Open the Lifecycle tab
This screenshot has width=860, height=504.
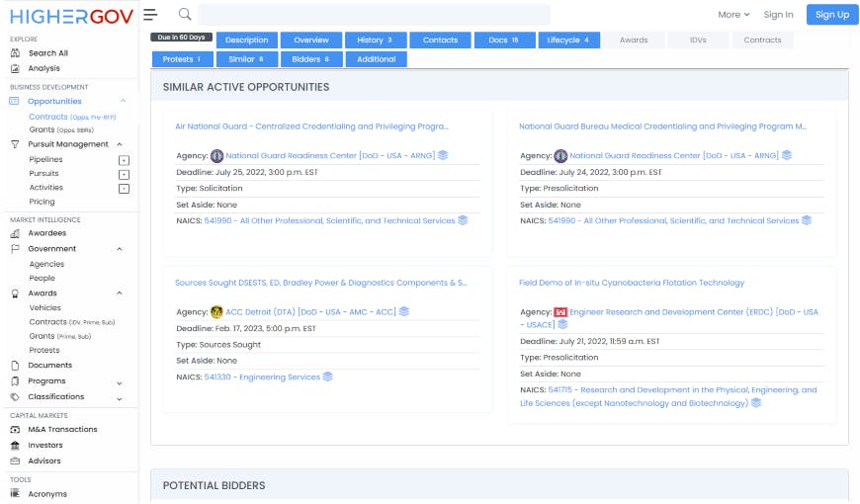click(x=568, y=41)
